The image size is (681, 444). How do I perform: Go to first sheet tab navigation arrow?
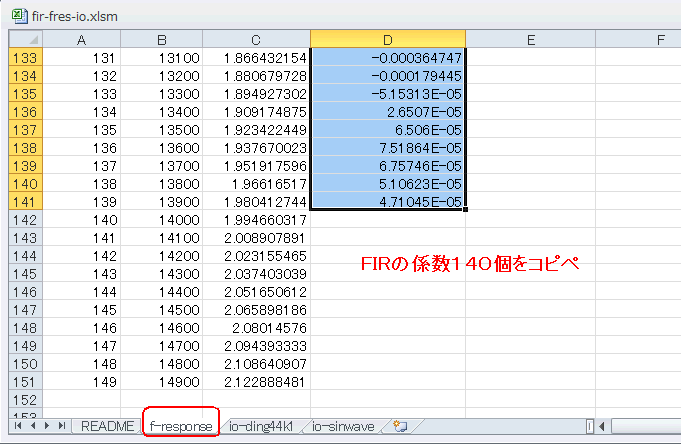point(18,426)
